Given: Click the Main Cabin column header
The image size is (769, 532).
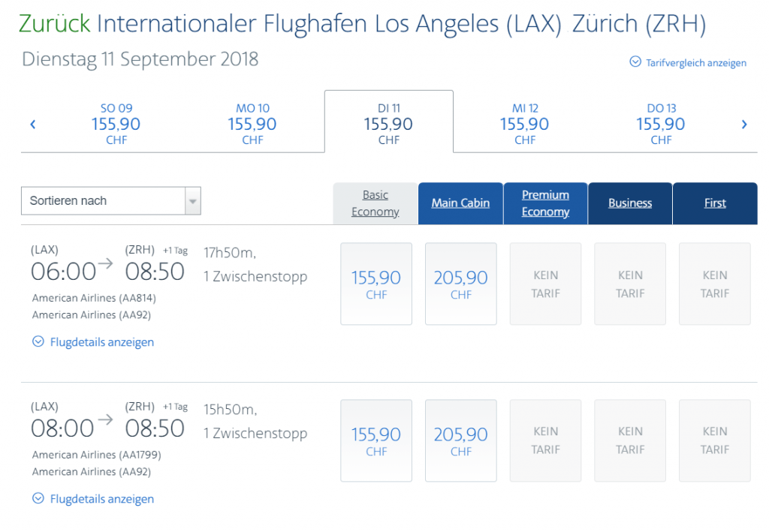Looking at the screenshot, I should pos(460,203).
